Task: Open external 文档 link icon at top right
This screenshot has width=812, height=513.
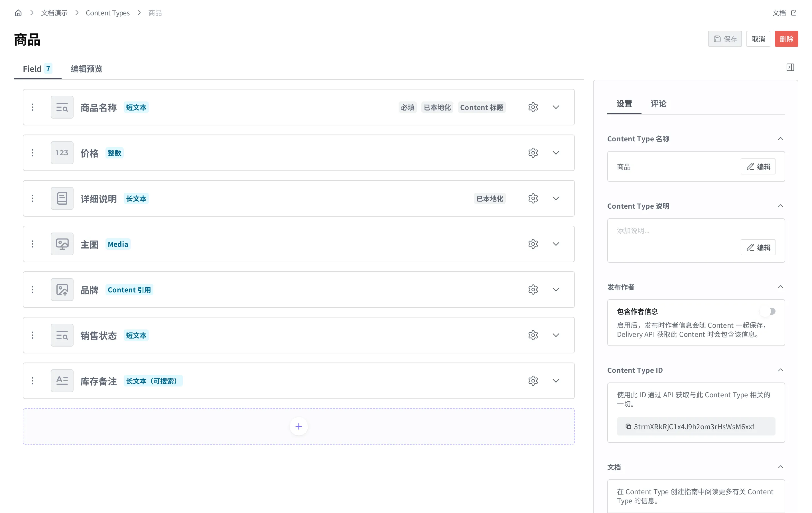Action: (x=794, y=13)
